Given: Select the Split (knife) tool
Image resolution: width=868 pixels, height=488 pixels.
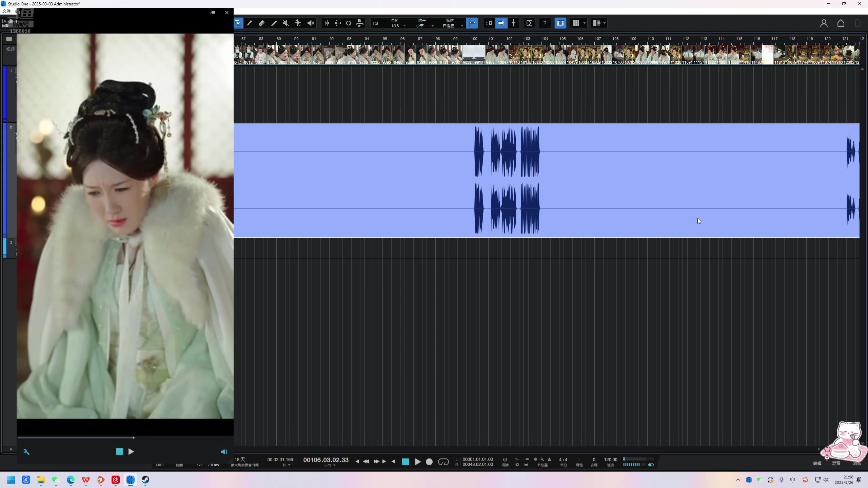Looking at the screenshot, I should coord(249,23).
